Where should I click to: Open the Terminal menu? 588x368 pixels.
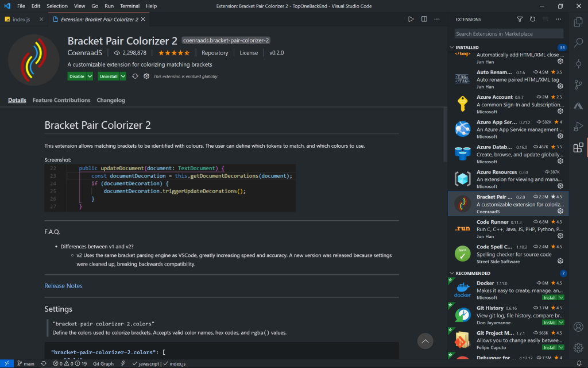129,6
